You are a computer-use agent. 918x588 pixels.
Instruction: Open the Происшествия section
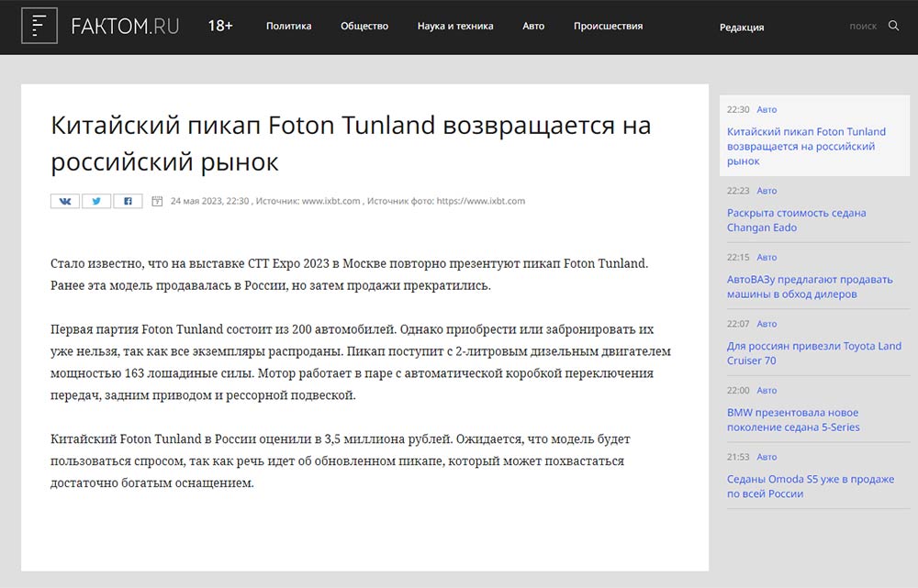point(608,26)
